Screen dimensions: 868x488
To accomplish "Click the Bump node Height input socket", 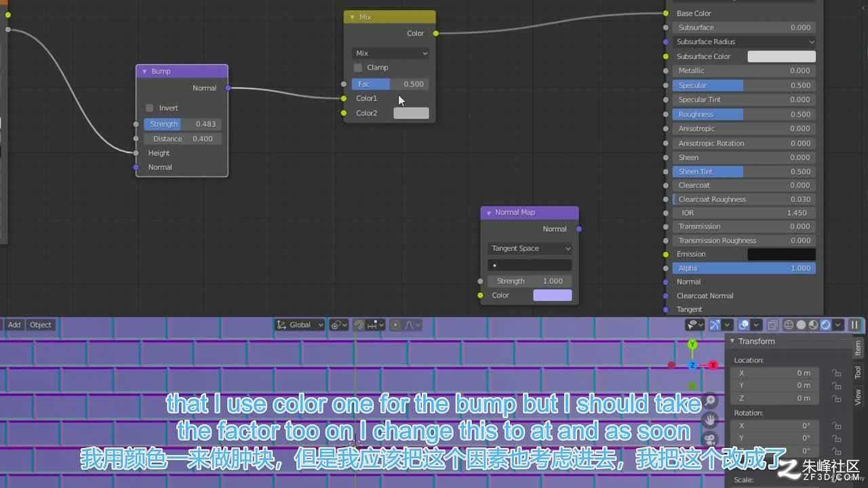I will pyautogui.click(x=136, y=153).
